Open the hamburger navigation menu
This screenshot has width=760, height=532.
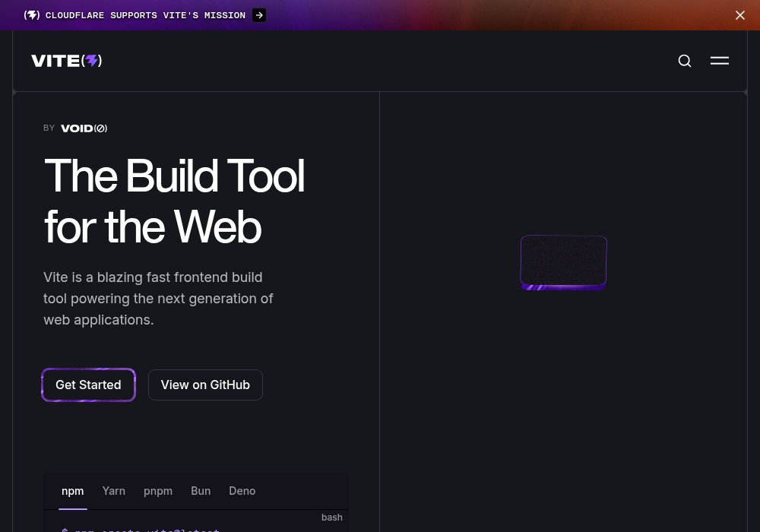coord(719,61)
